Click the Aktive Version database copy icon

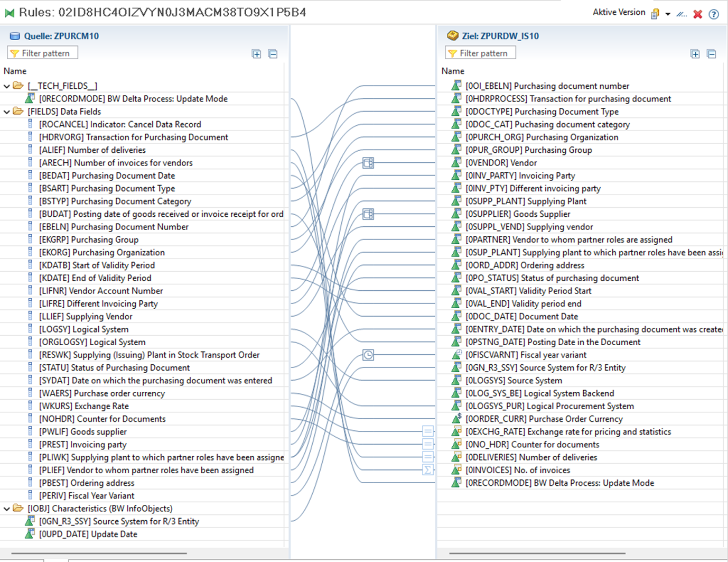[x=655, y=14]
